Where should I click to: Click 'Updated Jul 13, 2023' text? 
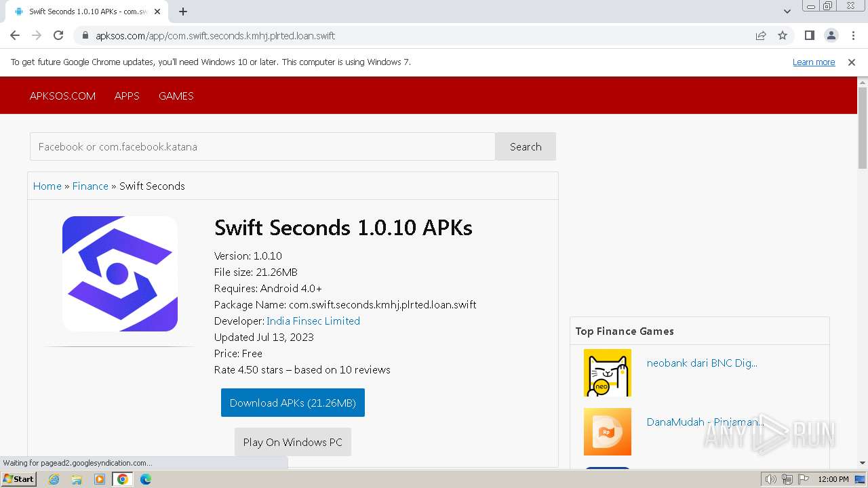(264, 337)
